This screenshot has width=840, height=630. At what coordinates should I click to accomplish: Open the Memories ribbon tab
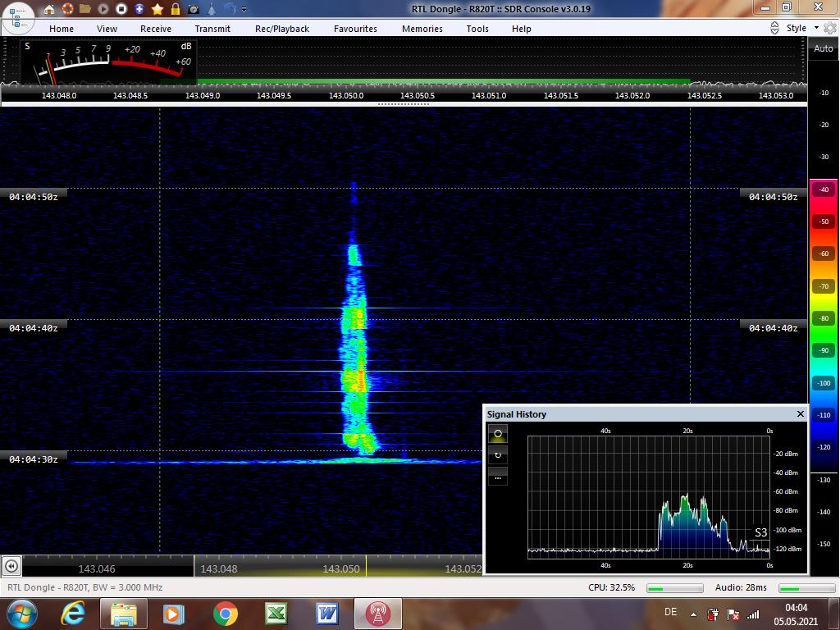tap(422, 29)
